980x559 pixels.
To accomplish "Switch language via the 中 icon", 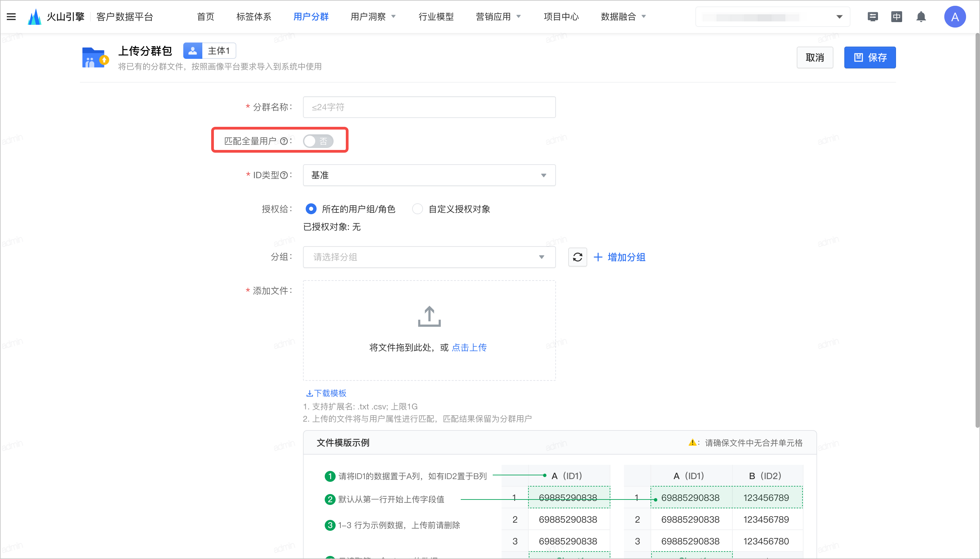I will coord(896,17).
